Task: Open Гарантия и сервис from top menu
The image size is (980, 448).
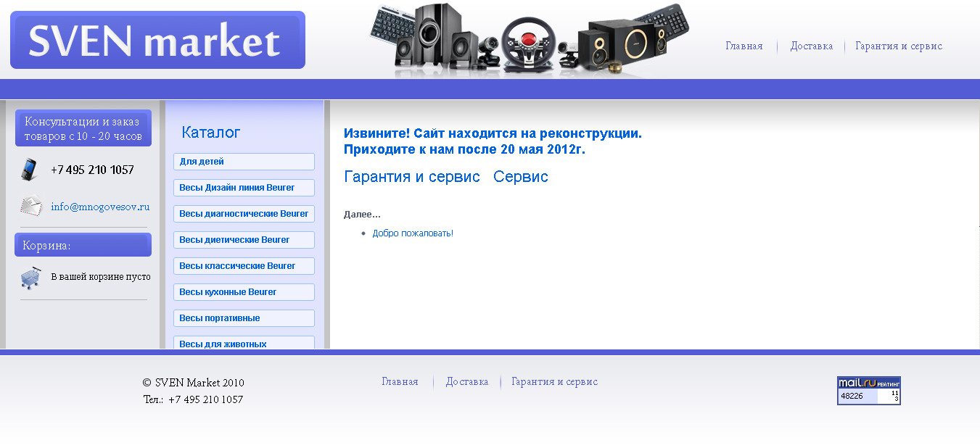Action: click(897, 46)
